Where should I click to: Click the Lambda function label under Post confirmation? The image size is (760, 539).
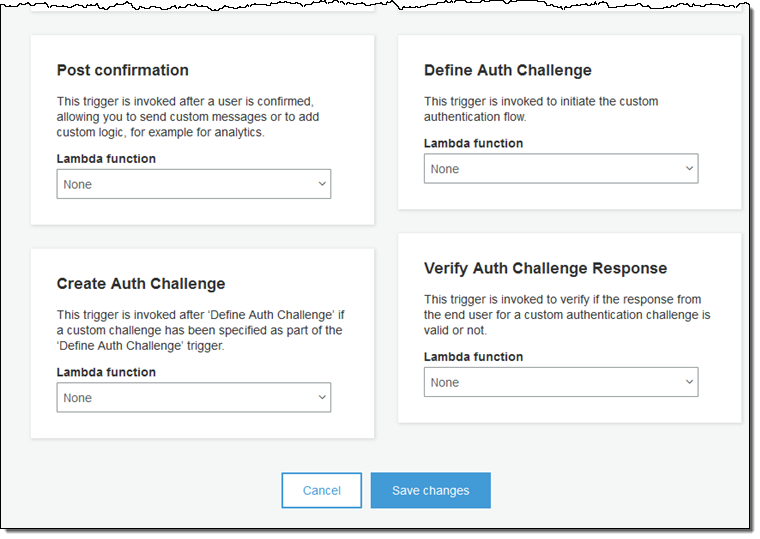(106, 158)
